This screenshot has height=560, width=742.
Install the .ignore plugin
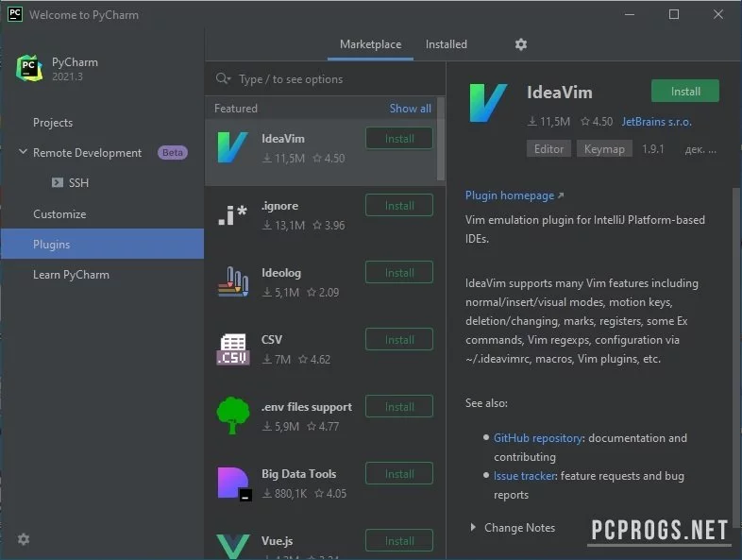399,206
